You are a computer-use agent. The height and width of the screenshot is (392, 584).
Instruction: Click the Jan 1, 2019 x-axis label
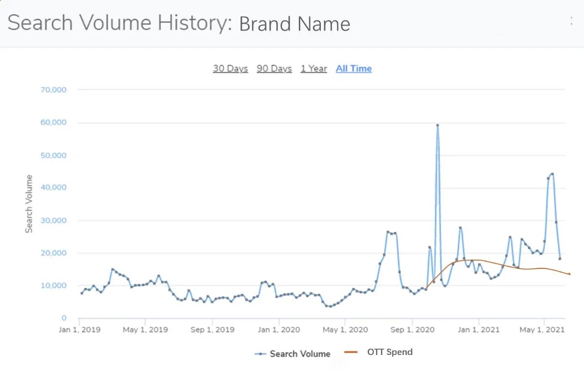click(79, 329)
